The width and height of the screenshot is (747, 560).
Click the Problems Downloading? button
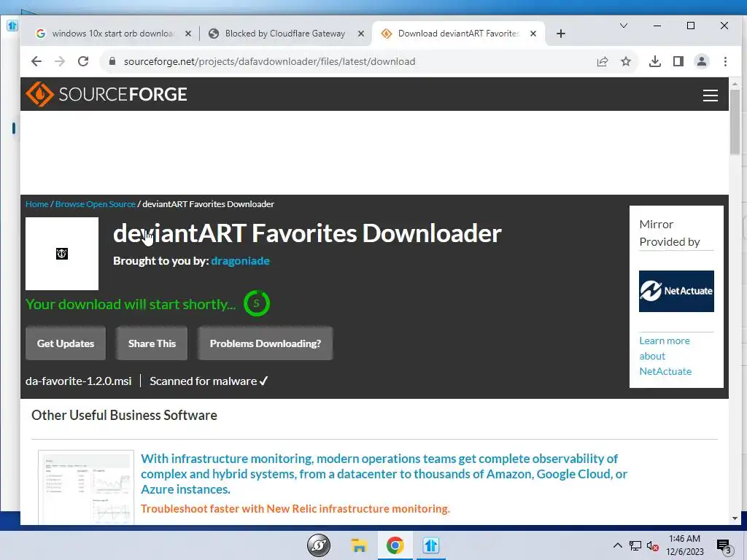(x=266, y=343)
